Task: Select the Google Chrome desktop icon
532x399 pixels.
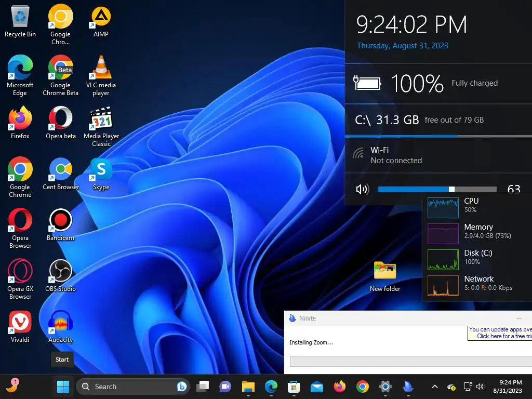Action: click(20, 177)
